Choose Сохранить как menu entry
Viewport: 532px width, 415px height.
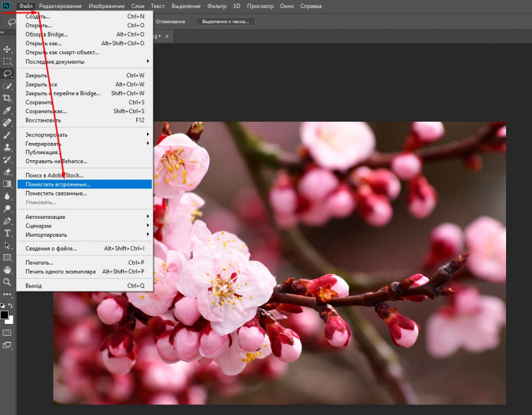point(84,111)
